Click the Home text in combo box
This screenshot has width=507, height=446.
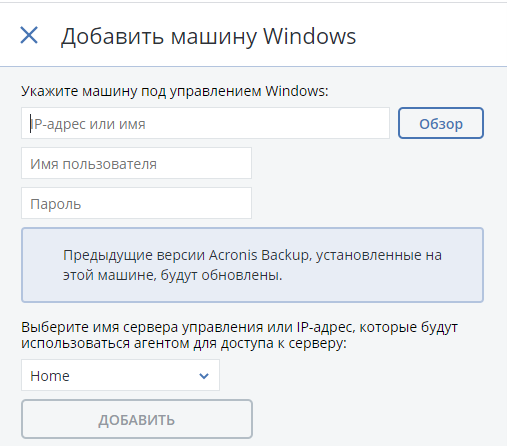coord(50,376)
